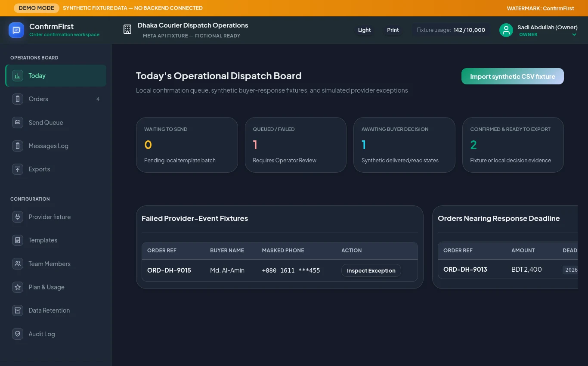Image resolution: width=588 pixels, height=366 pixels.
Task: Switch theme with the Light toggle
Action: (364, 30)
